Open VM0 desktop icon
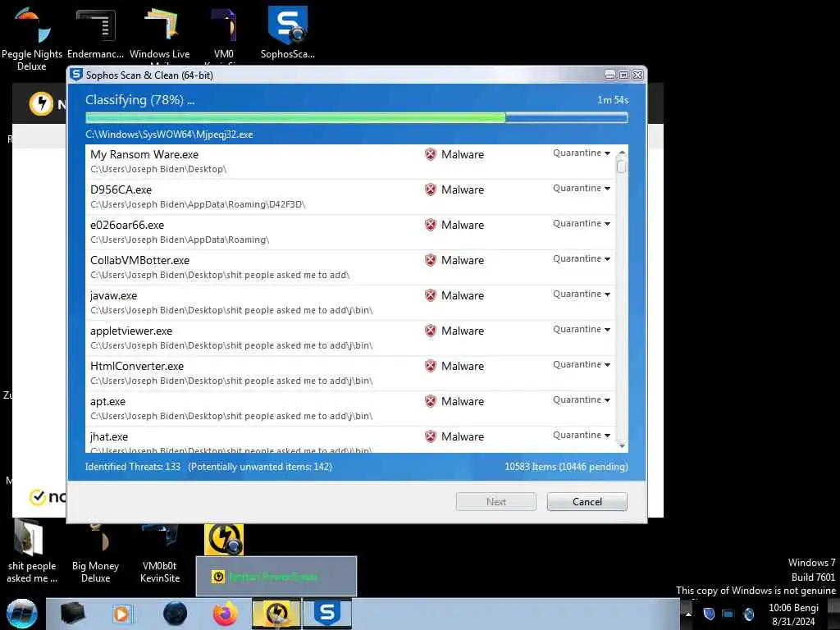Viewport: 840px width, 630px height. pyautogui.click(x=224, y=33)
